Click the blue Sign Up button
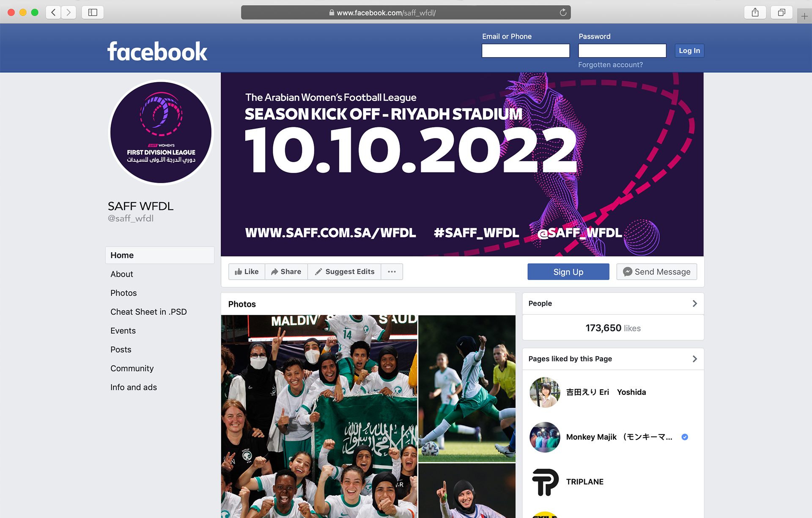Image resolution: width=812 pixels, height=518 pixels. [x=568, y=272]
